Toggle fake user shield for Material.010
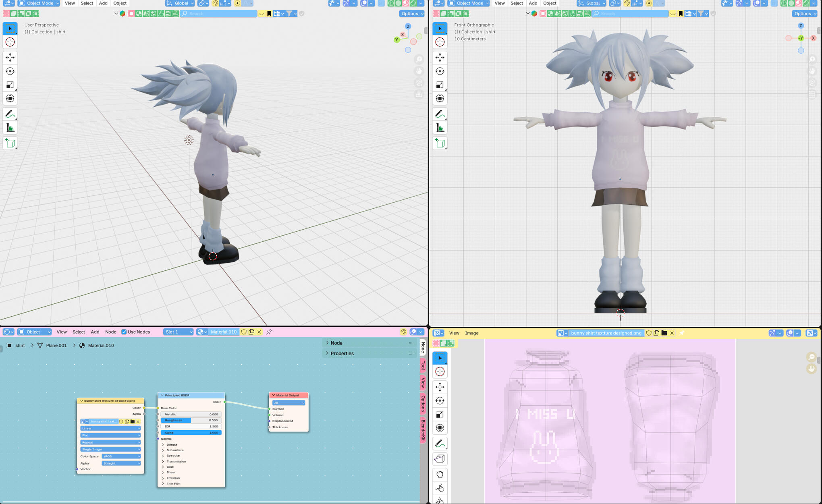Screen dimensions: 822x504 point(244,332)
